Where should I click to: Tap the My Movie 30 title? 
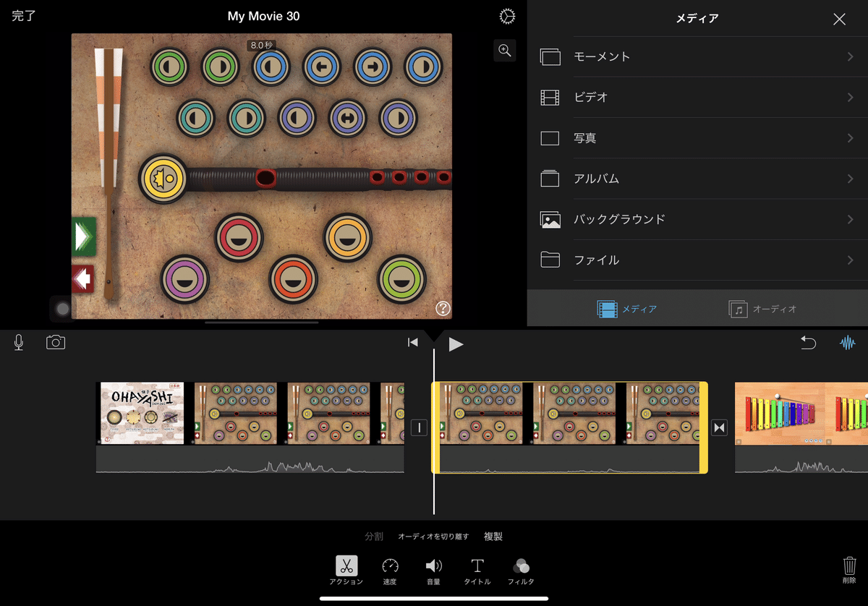pyautogui.click(x=263, y=16)
